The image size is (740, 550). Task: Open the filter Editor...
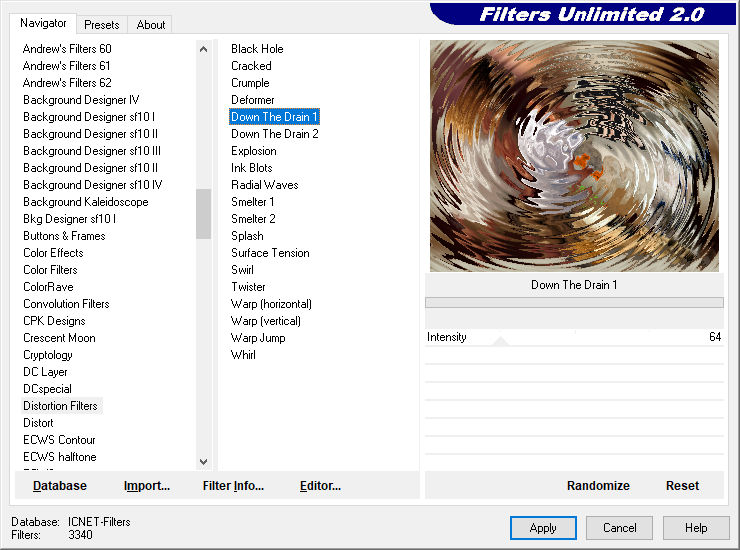[320, 486]
